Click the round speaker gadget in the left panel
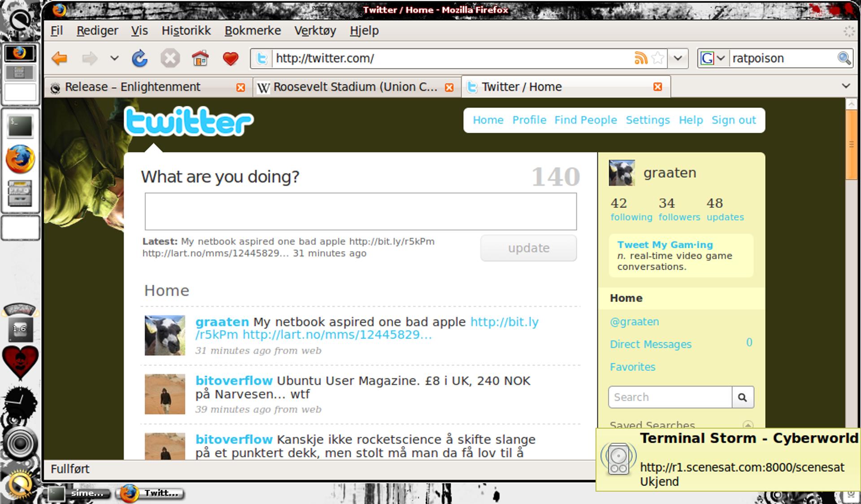The width and height of the screenshot is (861, 504). click(x=20, y=443)
